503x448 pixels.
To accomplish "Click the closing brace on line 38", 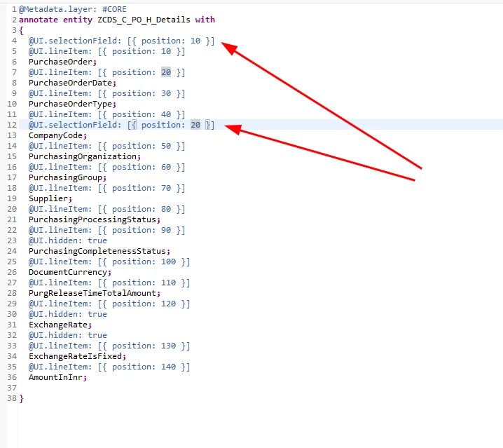I will (21, 398).
